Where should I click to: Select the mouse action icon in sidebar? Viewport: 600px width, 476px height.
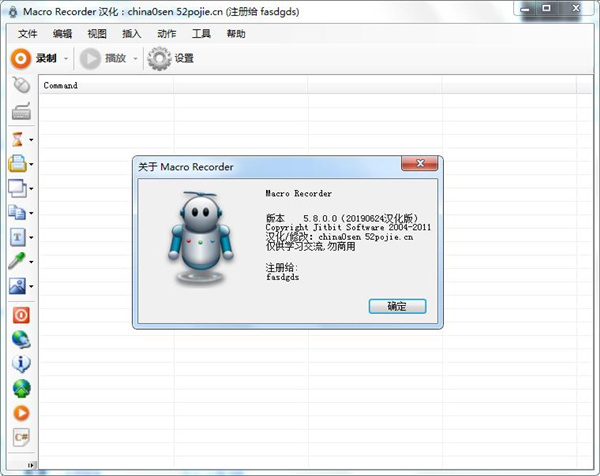[21, 85]
